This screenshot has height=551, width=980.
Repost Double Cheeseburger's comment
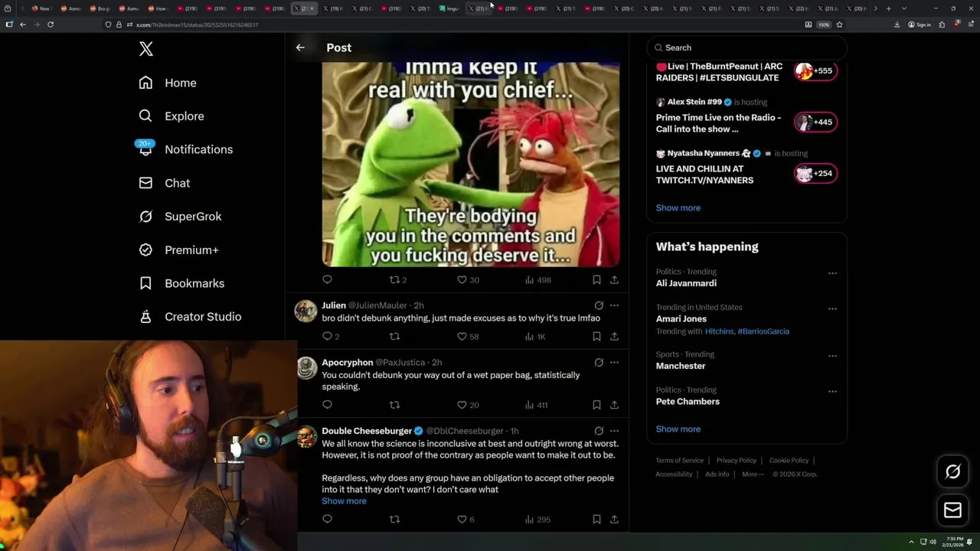point(394,519)
